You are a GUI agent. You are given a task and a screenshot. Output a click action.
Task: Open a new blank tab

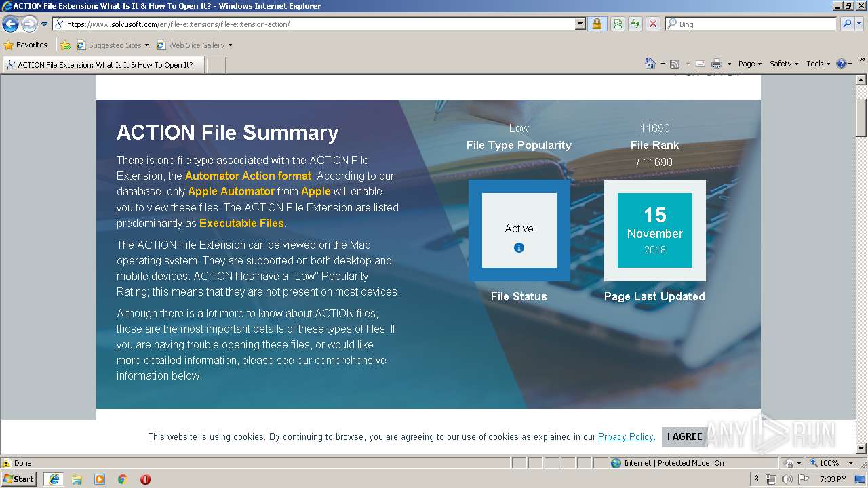coord(216,65)
